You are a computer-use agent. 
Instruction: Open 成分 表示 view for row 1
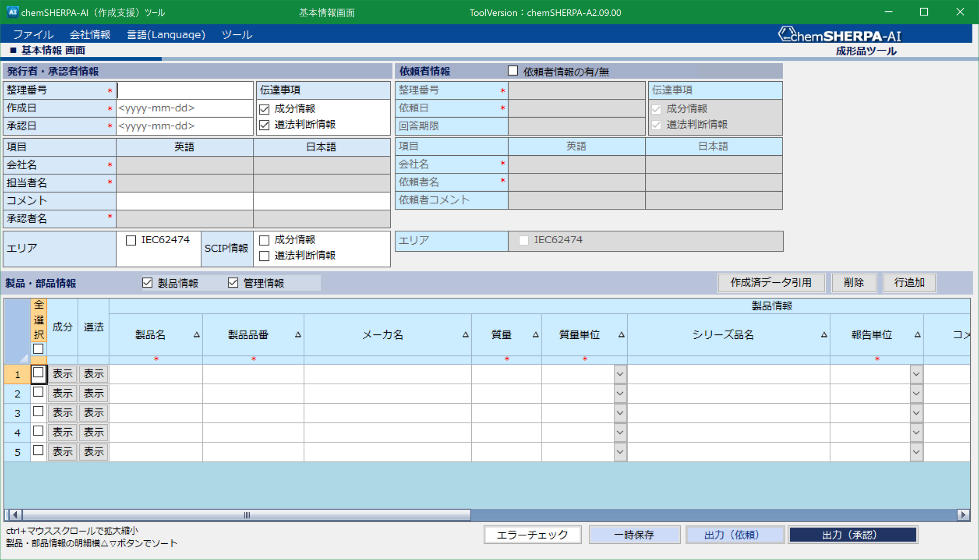click(x=62, y=374)
